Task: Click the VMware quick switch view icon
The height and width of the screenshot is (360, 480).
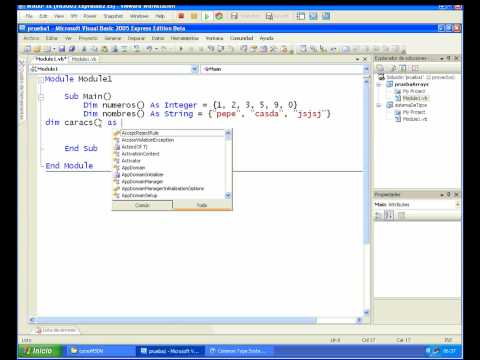Action: 313,16
